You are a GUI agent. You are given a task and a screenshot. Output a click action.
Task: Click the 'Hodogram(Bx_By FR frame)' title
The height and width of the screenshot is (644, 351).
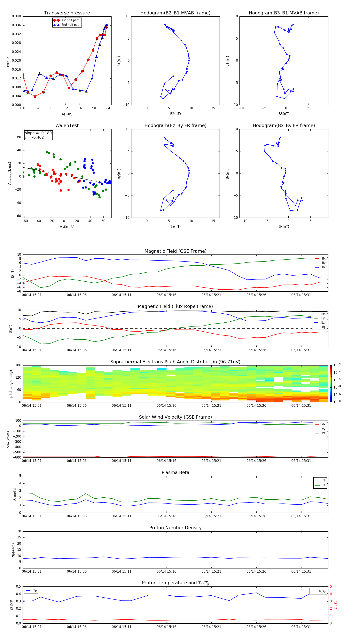coord(284,125)
